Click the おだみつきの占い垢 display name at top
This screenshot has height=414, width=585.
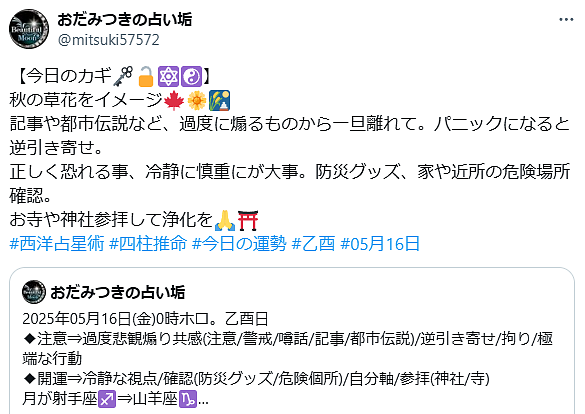click(x=125, y=19)
